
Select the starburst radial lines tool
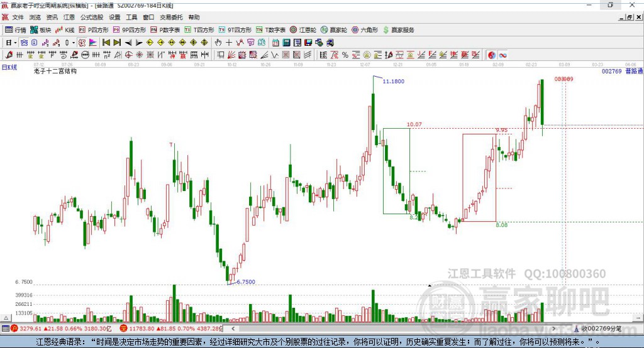tap(139, 55)
